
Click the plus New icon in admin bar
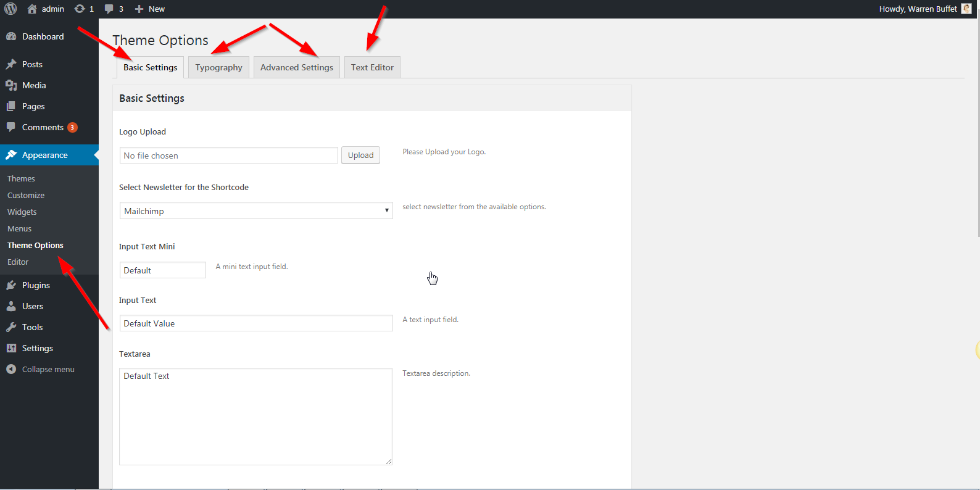(x=139, y=9)
